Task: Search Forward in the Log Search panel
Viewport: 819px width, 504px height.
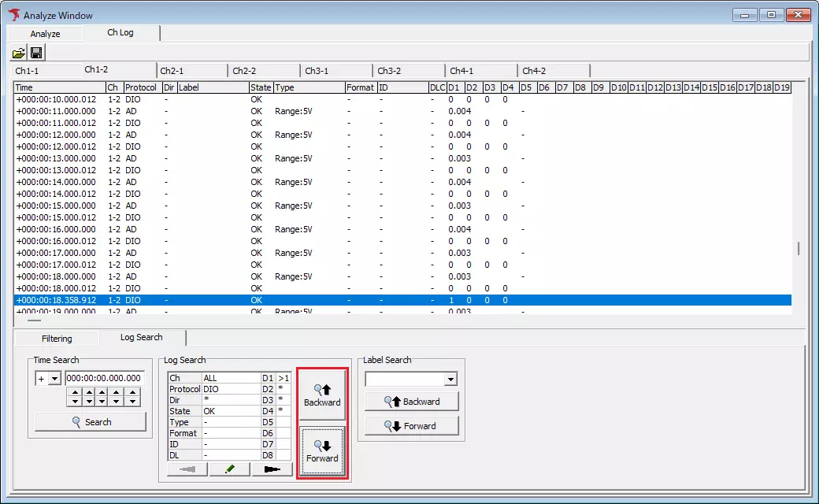Action: tap(322, 451)
